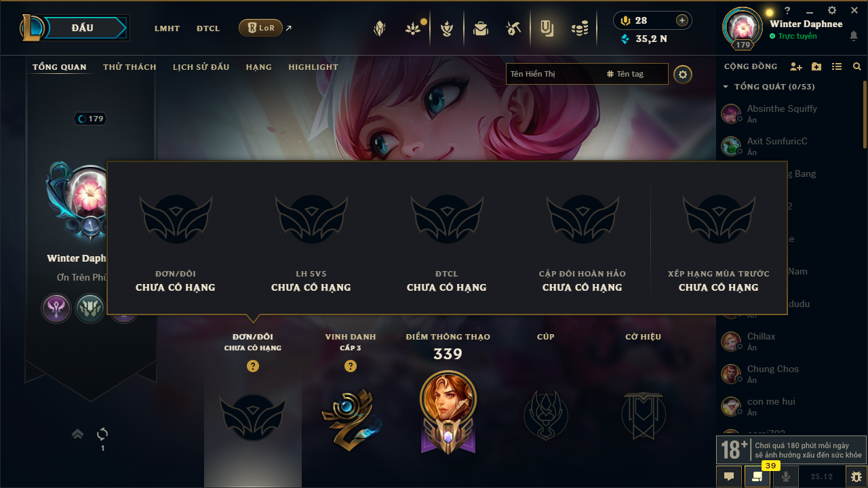868x488 pixels.
Task: Open the Store coins icon
Action: (x=579, y=28)
